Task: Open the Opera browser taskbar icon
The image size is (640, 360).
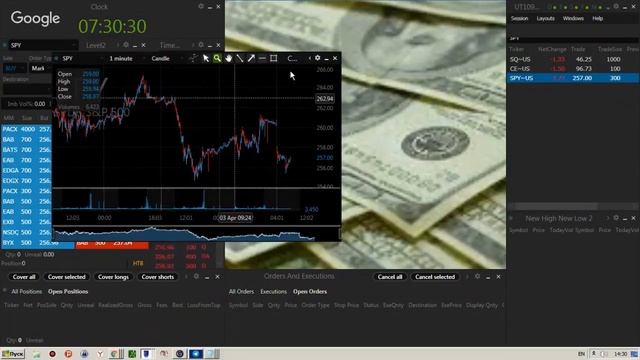Action: [52, 354]
